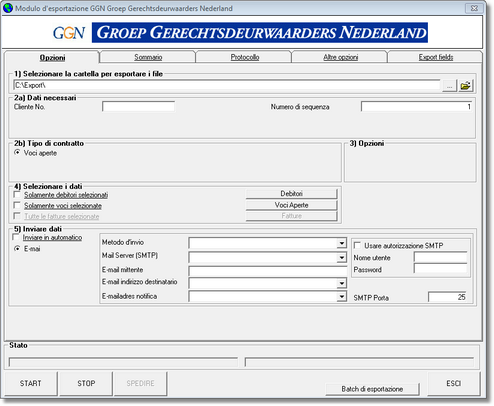
Task: Click the right Stato progress bar
Action: point(359,362)
